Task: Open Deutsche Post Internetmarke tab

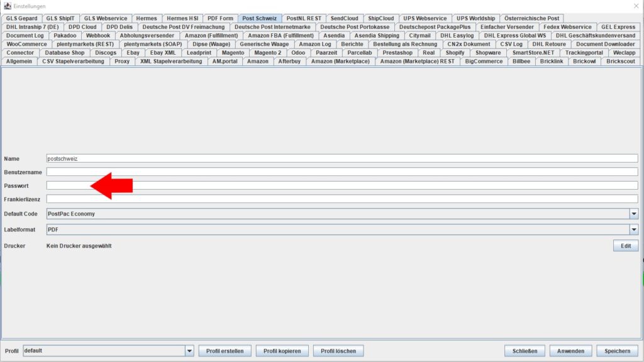Action: click(272, 27)
